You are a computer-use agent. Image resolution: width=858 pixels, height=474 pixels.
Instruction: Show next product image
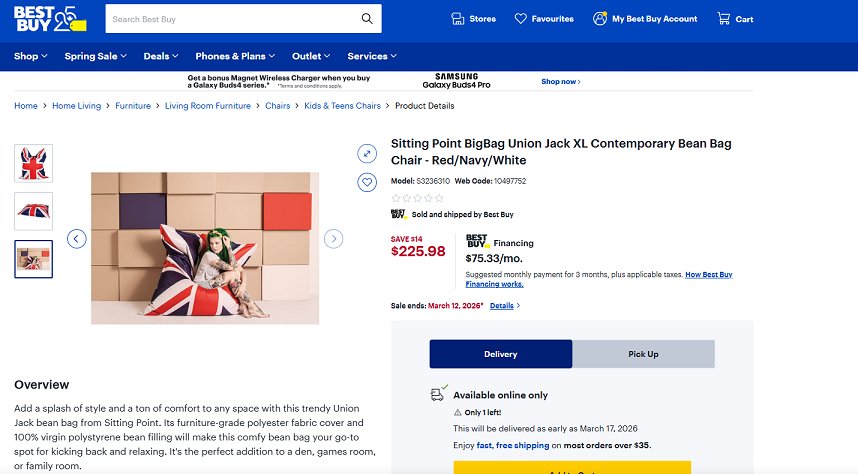point(334,239)
